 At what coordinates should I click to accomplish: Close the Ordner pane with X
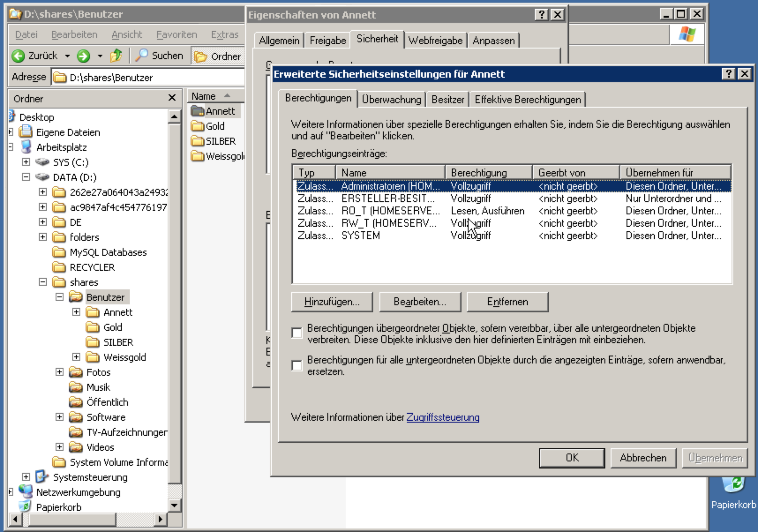pos(172,98)
